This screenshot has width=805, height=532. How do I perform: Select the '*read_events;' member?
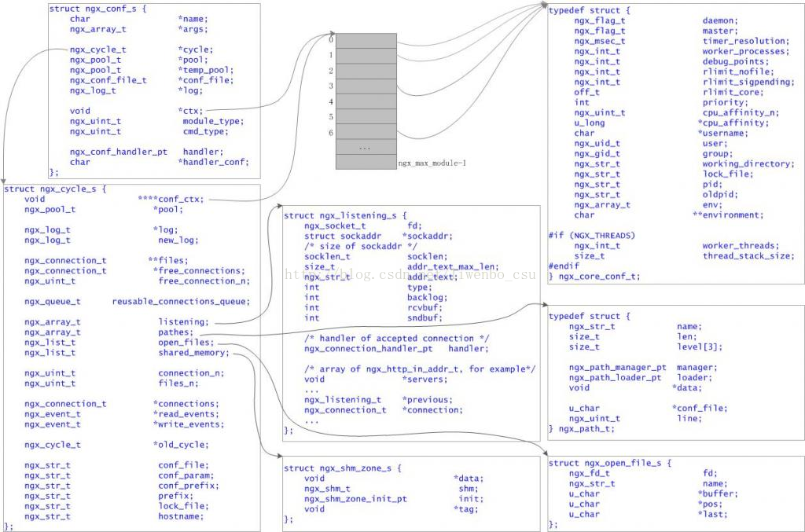pos(186,414)
